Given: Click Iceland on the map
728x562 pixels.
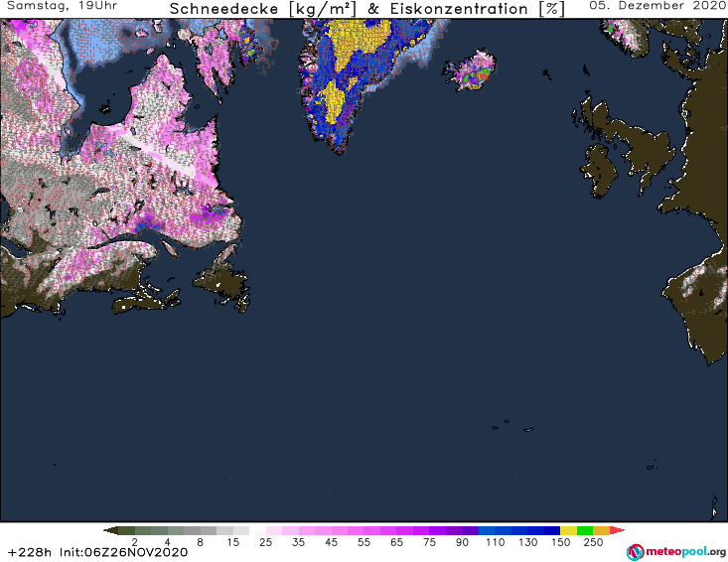Looking at the screenshot, I should [x=470, y=70].
